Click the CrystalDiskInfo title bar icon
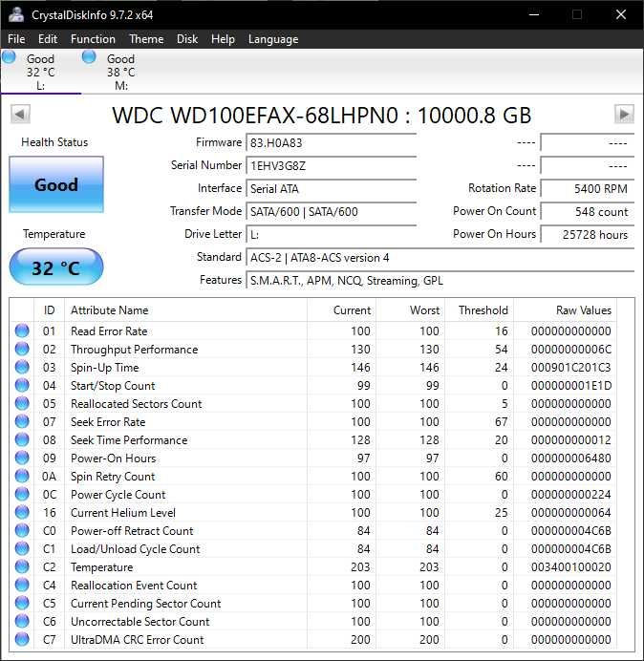This screenshot has width=644, height=661. click(16, 14)
